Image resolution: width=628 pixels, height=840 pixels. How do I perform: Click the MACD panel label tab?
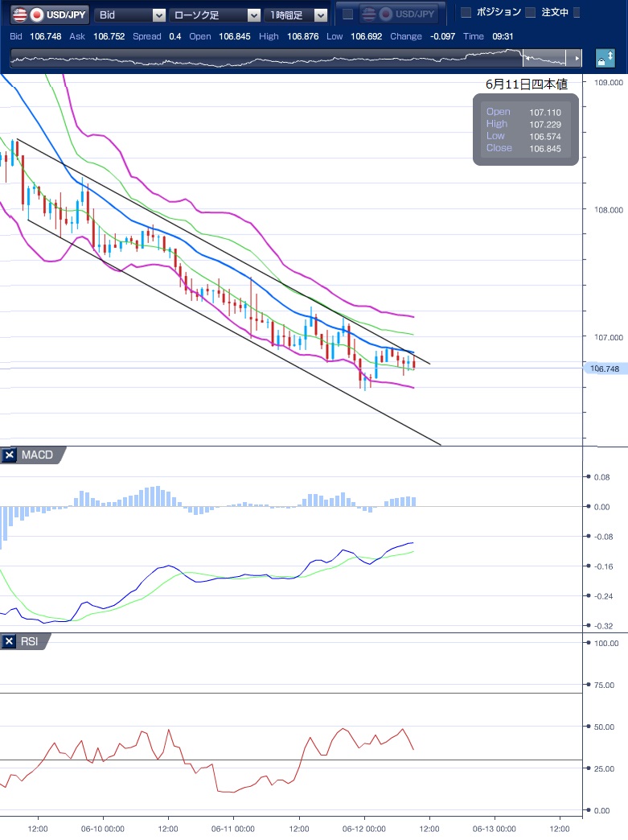pos(37,455)
